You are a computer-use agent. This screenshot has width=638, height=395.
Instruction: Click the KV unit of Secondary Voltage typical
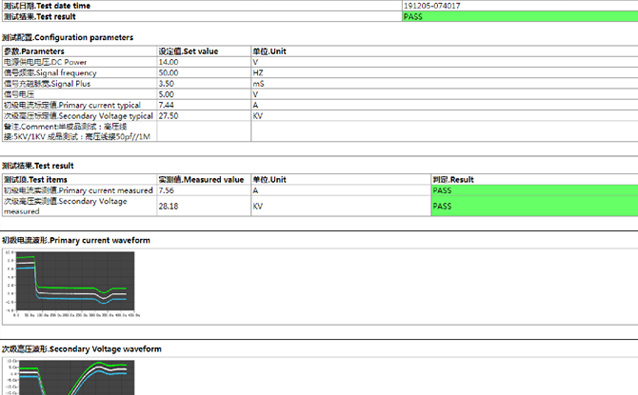[258, 116]
